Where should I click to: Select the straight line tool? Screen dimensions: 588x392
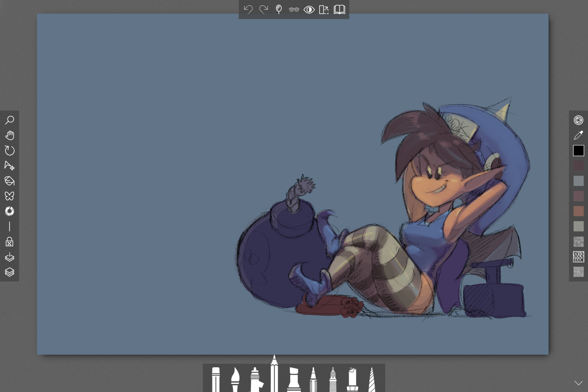(10, 226)
